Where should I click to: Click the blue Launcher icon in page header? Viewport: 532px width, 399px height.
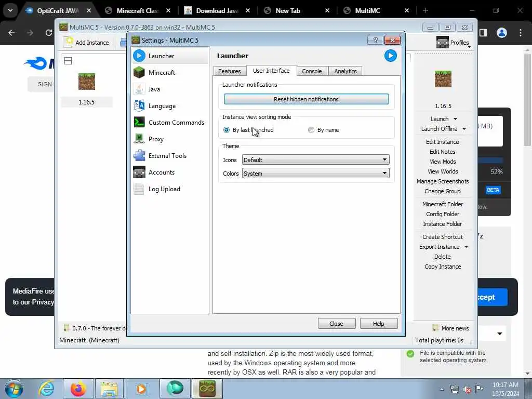pos(391,56)
